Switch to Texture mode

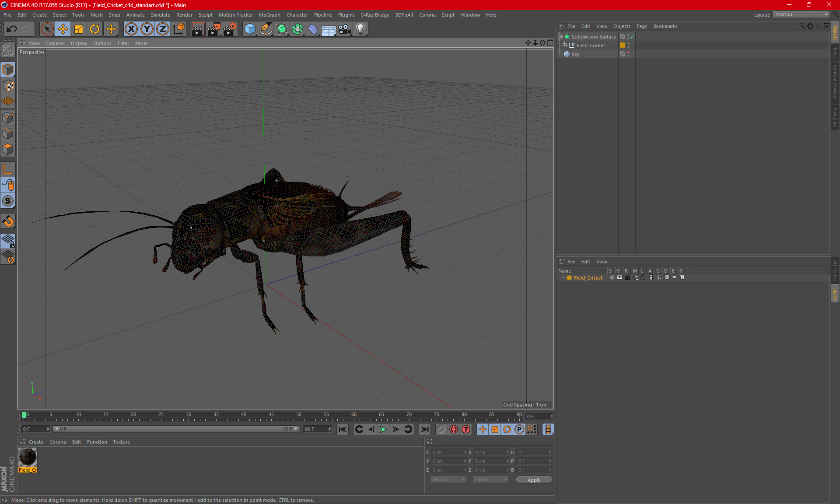(8, 86)
